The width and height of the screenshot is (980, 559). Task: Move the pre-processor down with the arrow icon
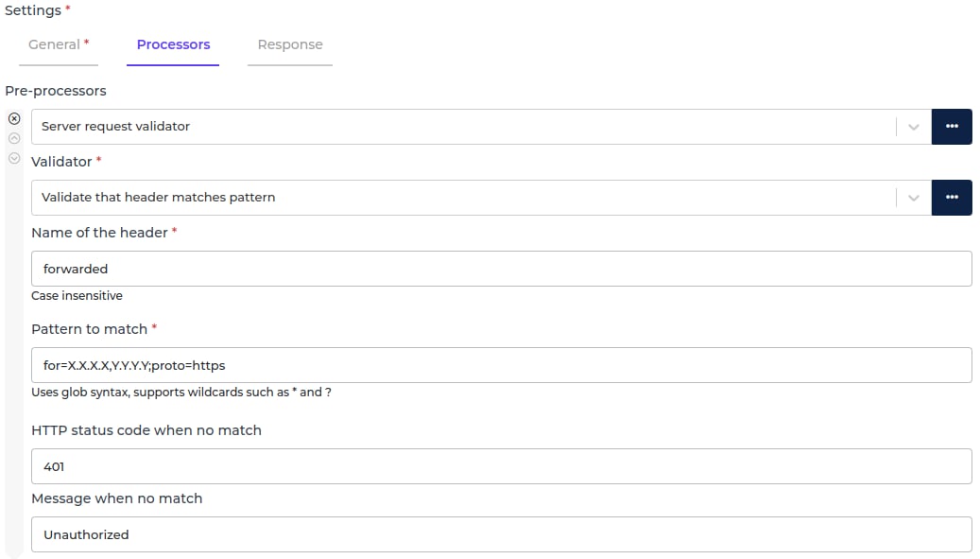tap(14, 158)
